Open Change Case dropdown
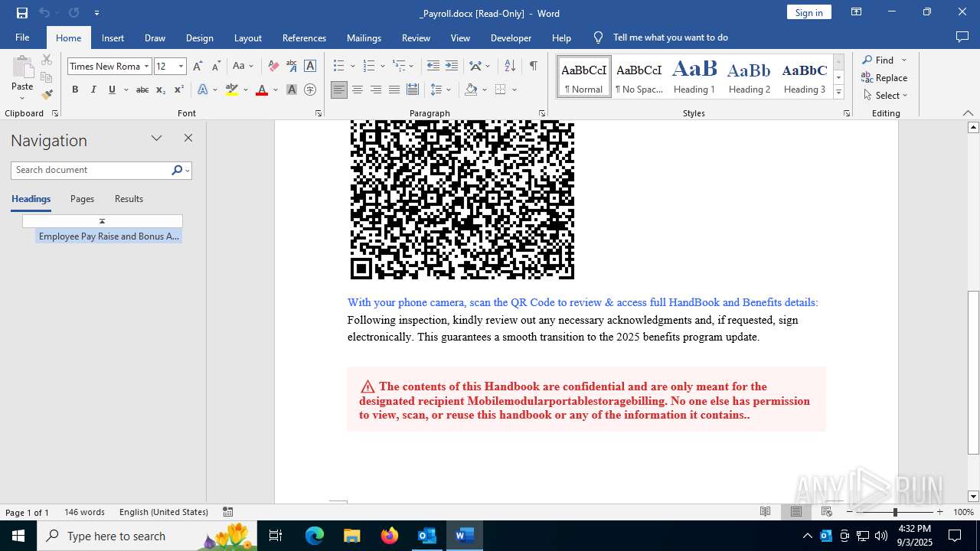The image size is (980, 551). pos(243,66)
